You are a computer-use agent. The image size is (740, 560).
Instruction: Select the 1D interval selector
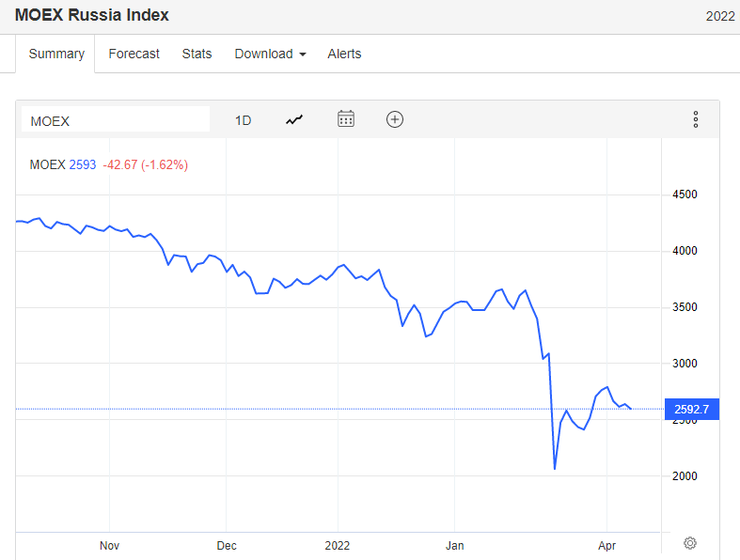click(x=243, y=120)
